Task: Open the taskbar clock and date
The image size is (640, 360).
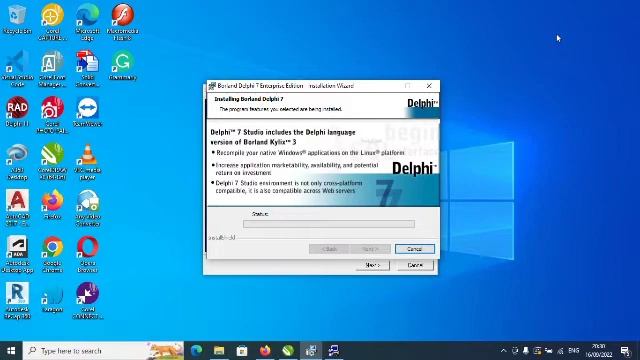Action: point(599,351)
